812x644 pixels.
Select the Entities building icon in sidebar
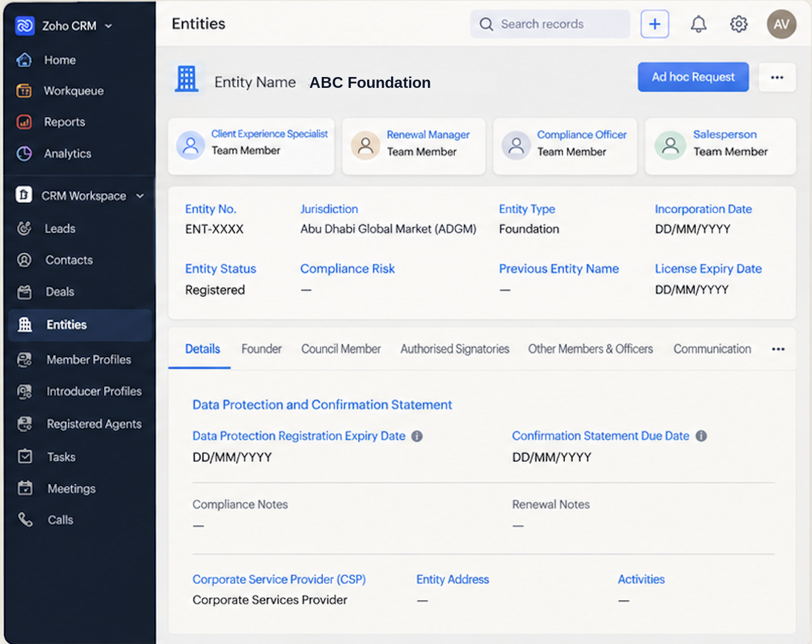tap(25, 325)
